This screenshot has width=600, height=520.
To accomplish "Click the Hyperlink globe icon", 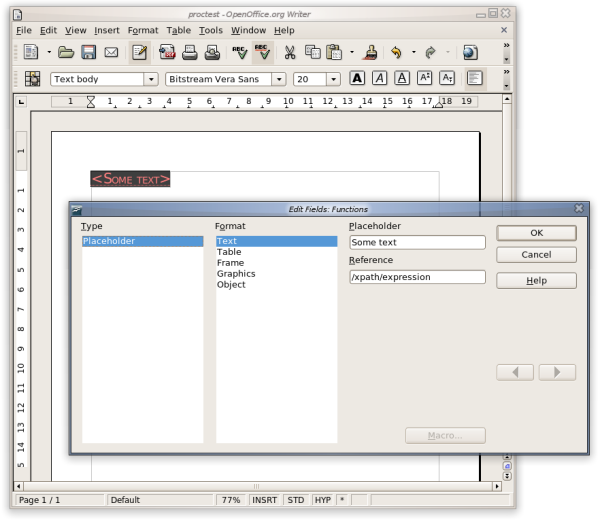I will [470, 52].
